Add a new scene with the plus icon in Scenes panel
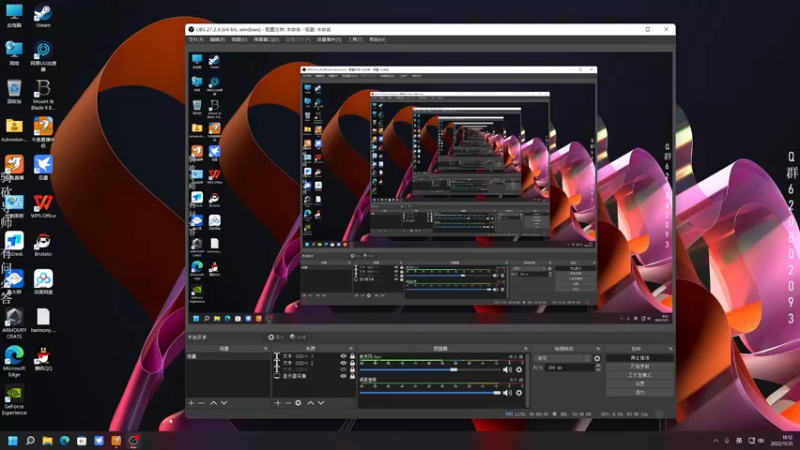Screen dimensions: 800x450 [x=191, y=403]
